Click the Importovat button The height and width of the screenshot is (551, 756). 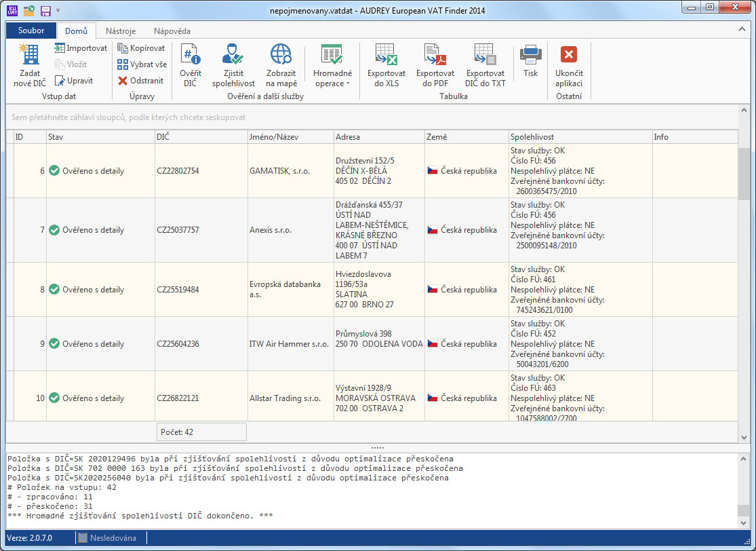81,48
